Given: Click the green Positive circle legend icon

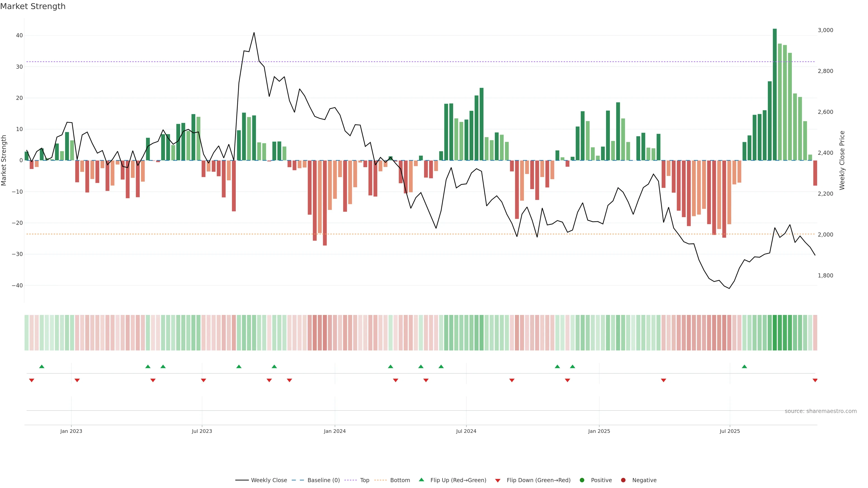Looking at the screenshot, I should (582, 480).
